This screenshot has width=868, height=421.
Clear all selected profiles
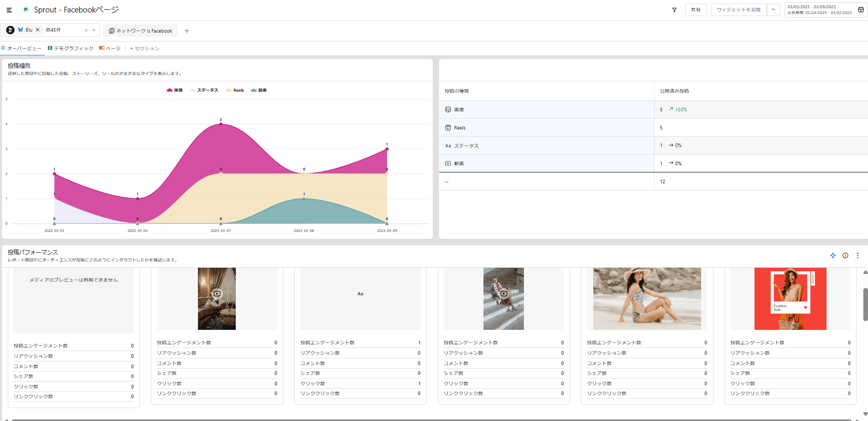(86, 31)
